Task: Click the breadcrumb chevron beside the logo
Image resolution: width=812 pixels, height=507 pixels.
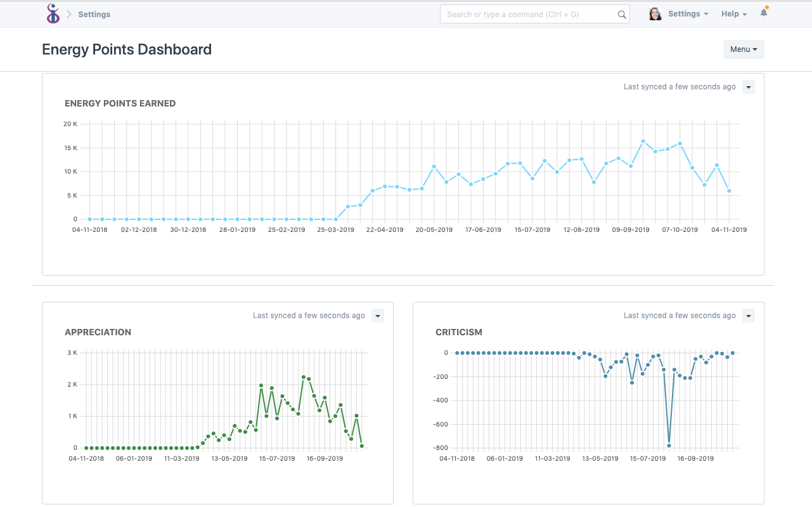Action: [x=68, y=13]
